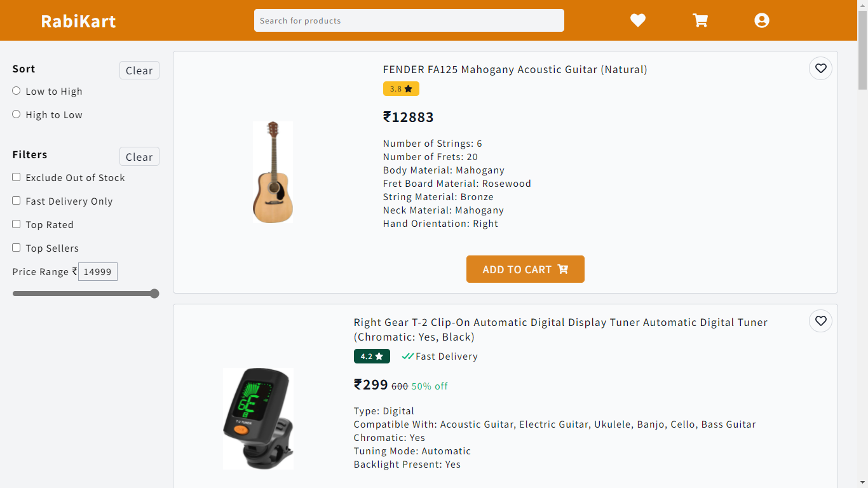Tick the Top Sellers checkbox
The height and width of the screenshot is (488, 868).
pyautogui.click(x=17, y=248)
